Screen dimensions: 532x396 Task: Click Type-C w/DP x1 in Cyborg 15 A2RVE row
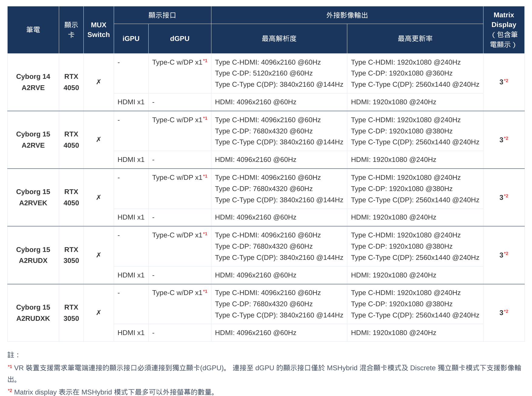[x=180, y=120]
